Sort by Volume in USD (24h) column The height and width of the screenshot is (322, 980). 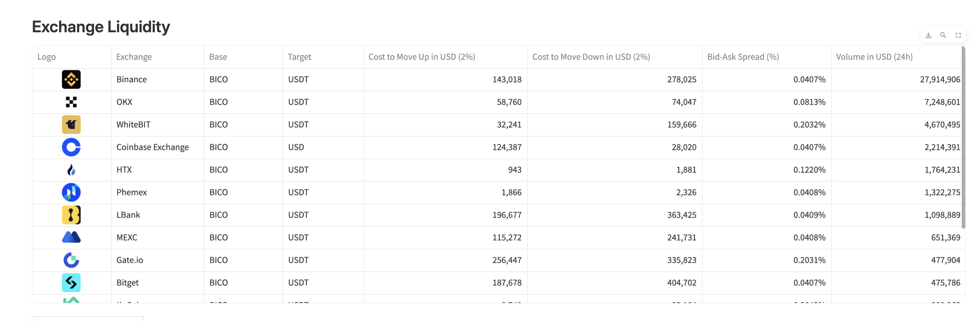pyautogui.click(x=874, y=57)
